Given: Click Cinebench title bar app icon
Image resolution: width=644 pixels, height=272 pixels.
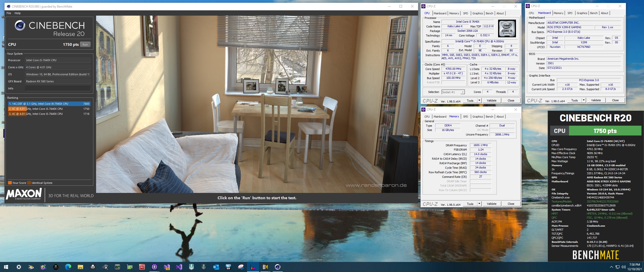Looking at the screenshot, I should click(x=8, y=6).
